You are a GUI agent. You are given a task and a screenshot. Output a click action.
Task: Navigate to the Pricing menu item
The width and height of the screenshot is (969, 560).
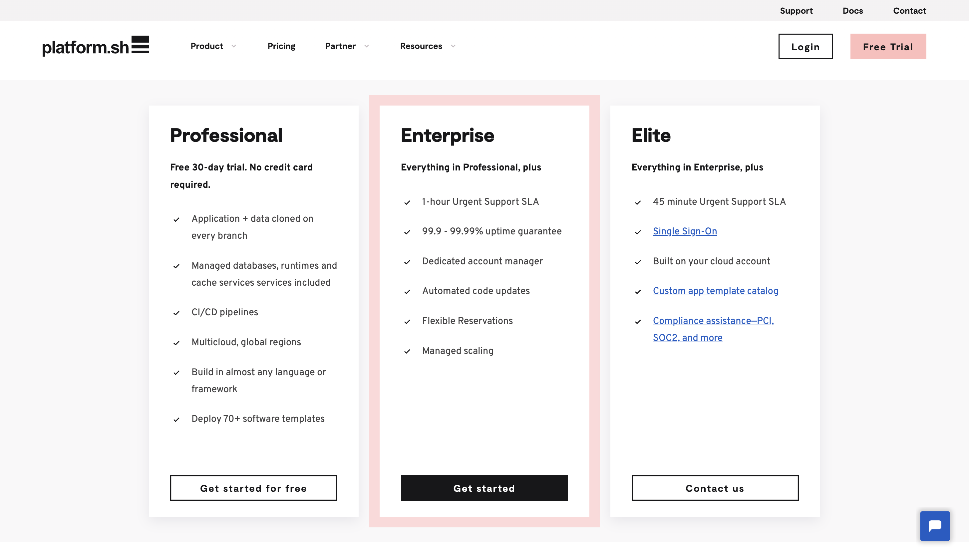281,46
